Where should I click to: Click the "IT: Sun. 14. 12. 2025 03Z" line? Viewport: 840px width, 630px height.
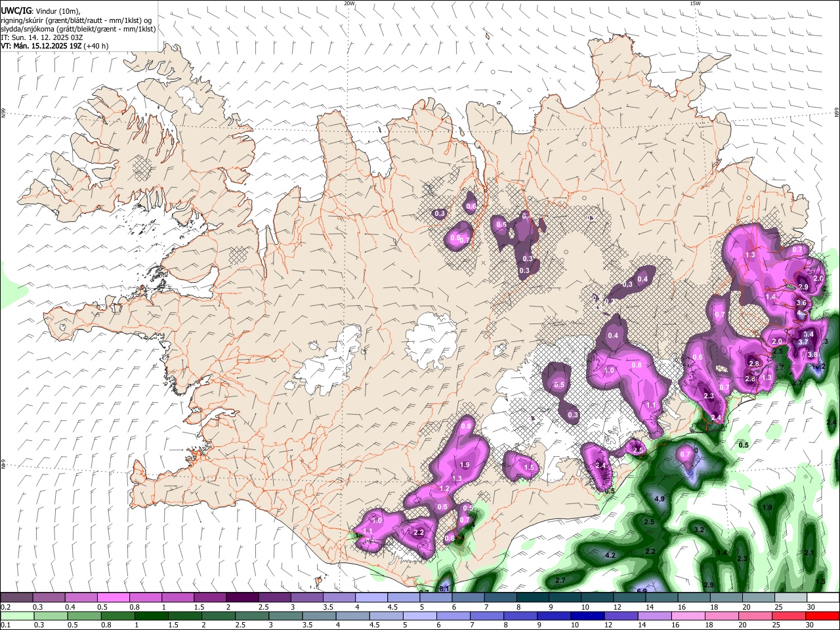tap(41, 37)
